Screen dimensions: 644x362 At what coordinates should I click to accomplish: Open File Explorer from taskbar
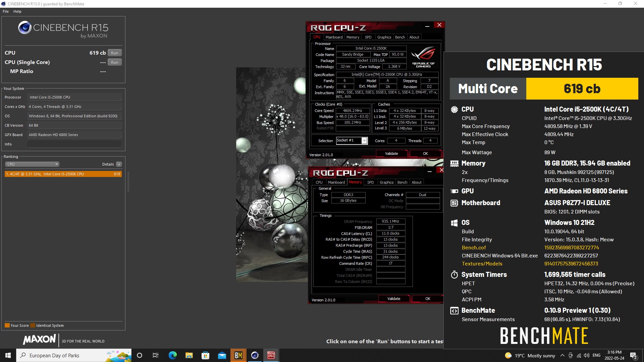click(x=189, y=355)
